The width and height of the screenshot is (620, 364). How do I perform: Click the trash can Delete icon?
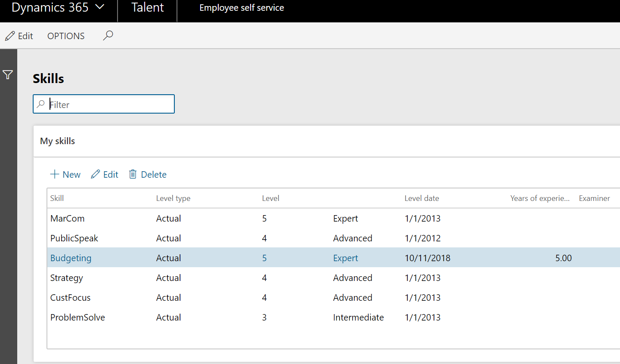pos(133,174)
